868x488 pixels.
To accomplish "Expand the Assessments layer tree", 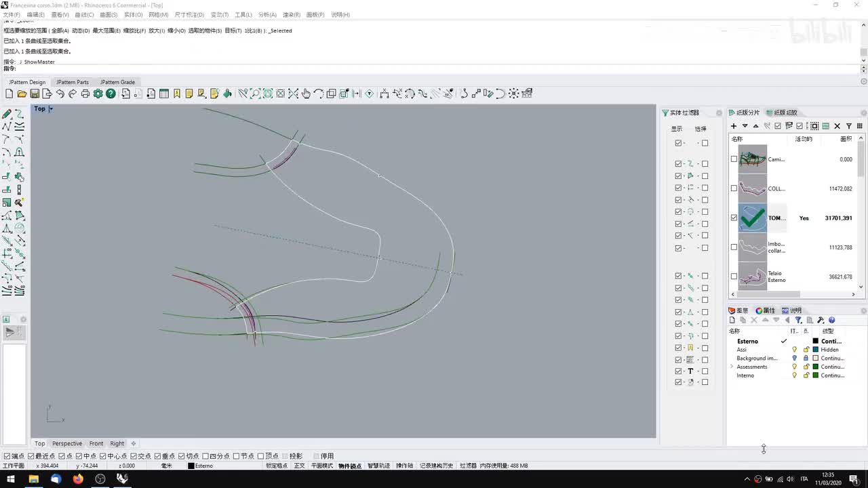I will pyautogui.click(x=732, y=367).
